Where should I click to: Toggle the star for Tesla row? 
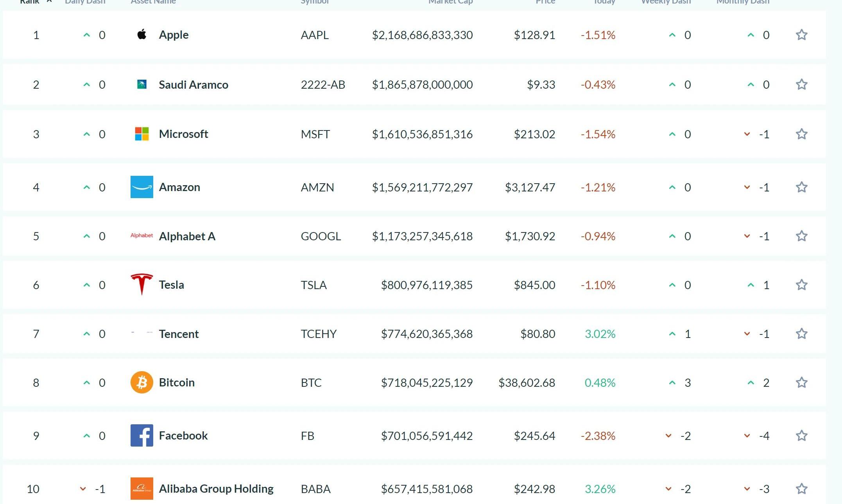coord(802,285)
